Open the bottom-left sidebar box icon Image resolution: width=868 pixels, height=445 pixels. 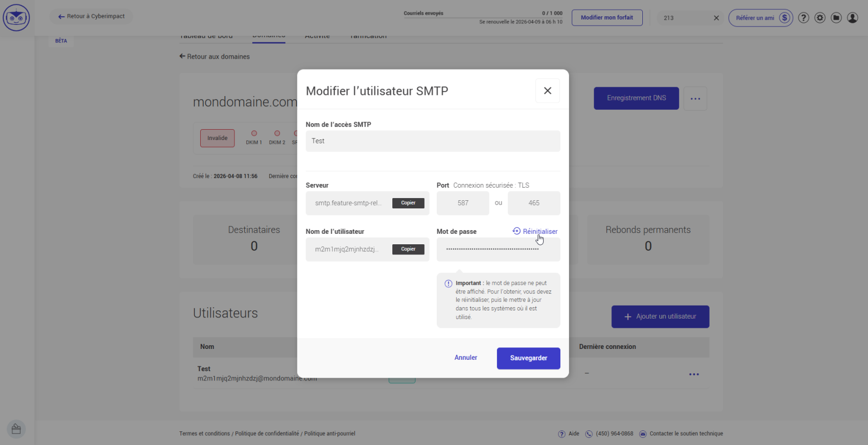coord(16,429)
